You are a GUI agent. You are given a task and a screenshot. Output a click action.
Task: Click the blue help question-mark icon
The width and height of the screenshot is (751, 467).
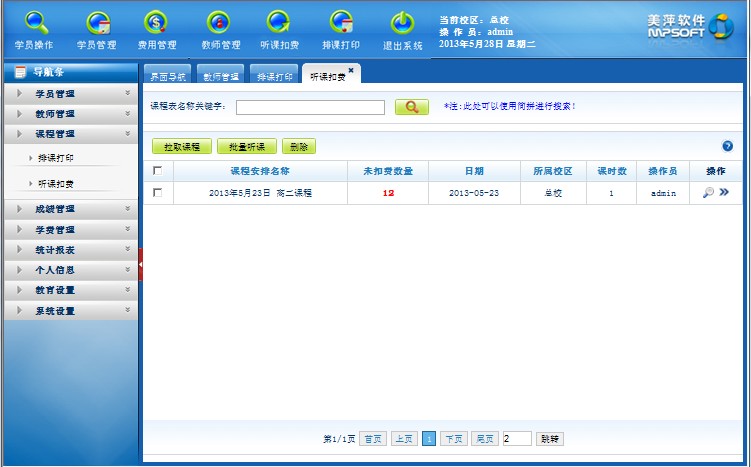click(727, 146)
